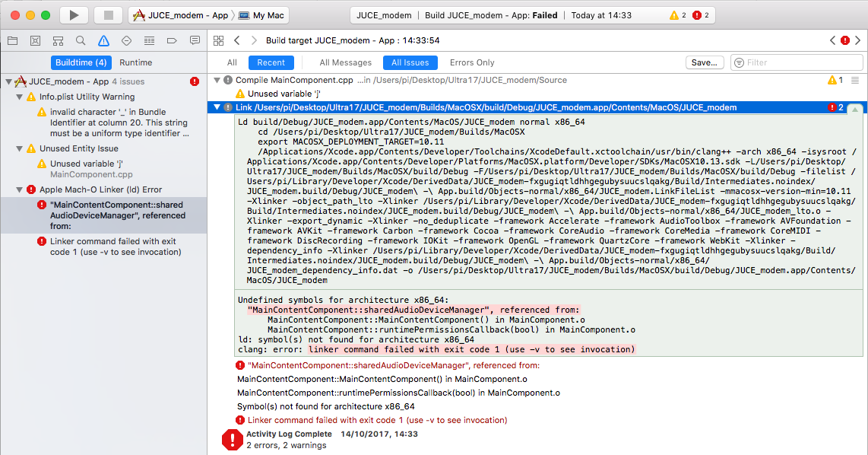
Task: Select JUCE_modem - App scheme
Action: (x=181, y=15)
